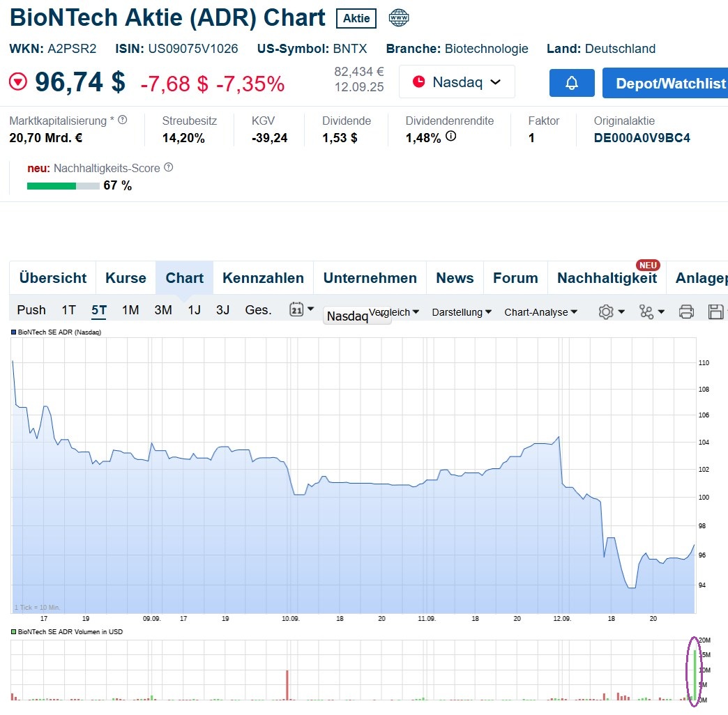Expand the Chart-Analyse dropdown
This screenshot has width=728, height=715.
tap(540, 312)
